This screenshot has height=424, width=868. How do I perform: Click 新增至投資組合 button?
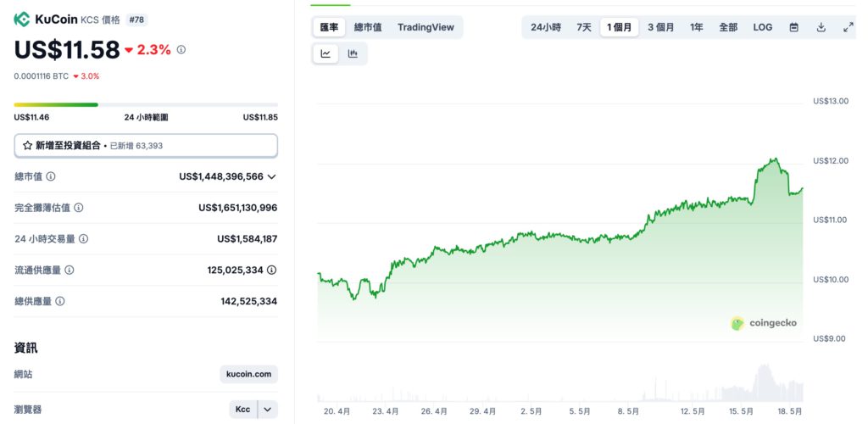[x=146, y=146]
